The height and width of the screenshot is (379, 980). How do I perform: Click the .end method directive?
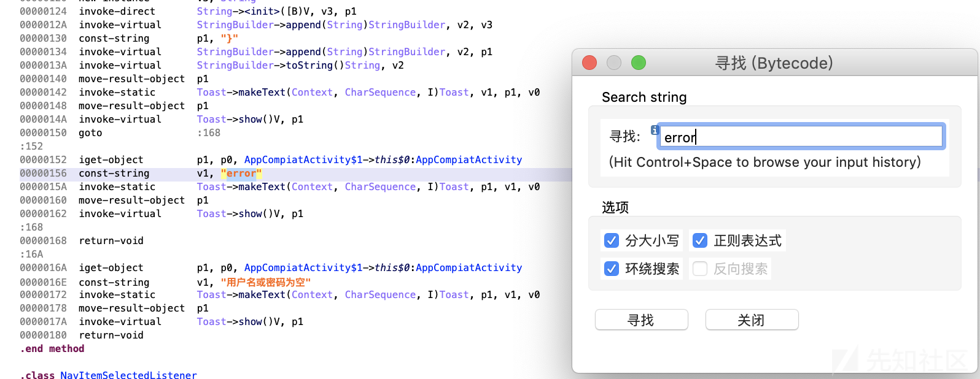point(52,348)
